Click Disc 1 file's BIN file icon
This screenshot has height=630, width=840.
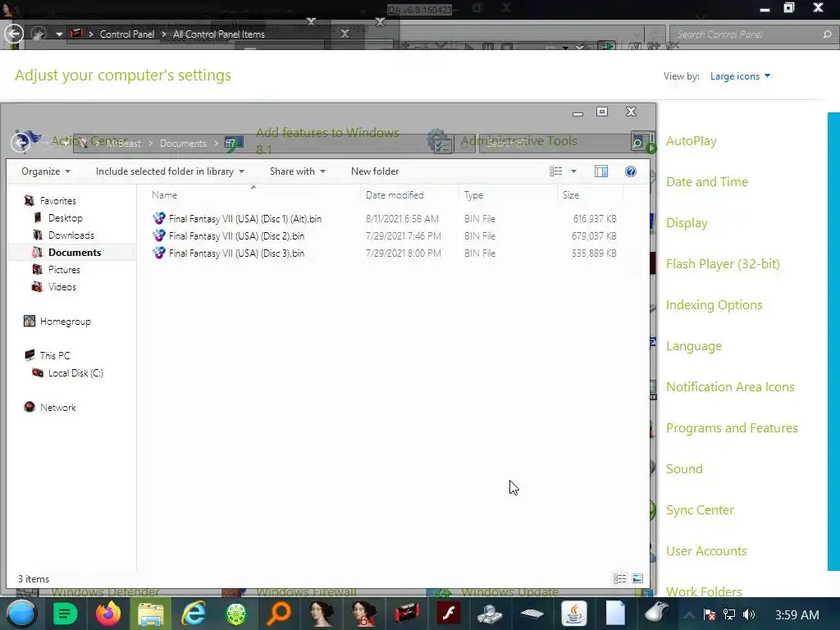tap(158, 218)
